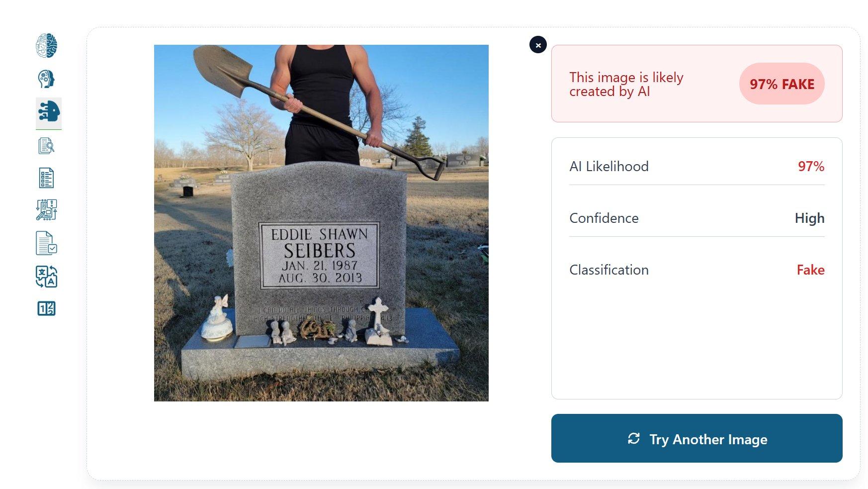The image size is (868, 489).
Task: Click the AI Likelihood label
Action: pyautogui.click(x=609, y=166)
